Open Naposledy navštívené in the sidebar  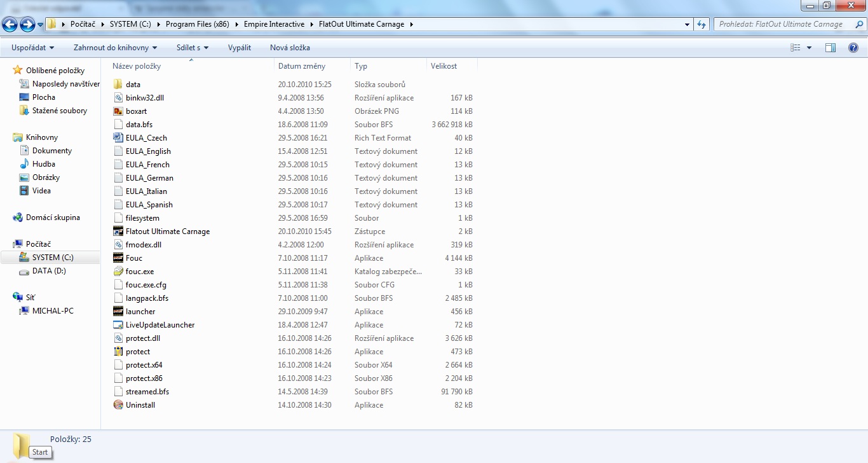(66, 84)
